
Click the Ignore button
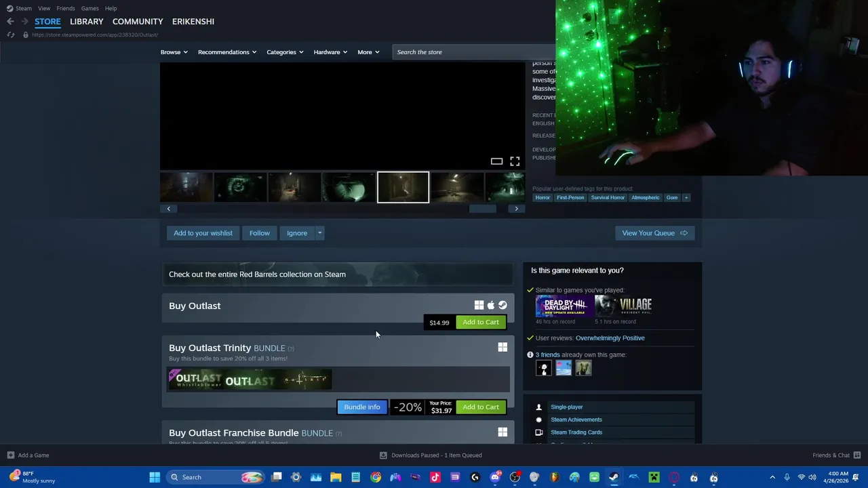coord(297,233)
